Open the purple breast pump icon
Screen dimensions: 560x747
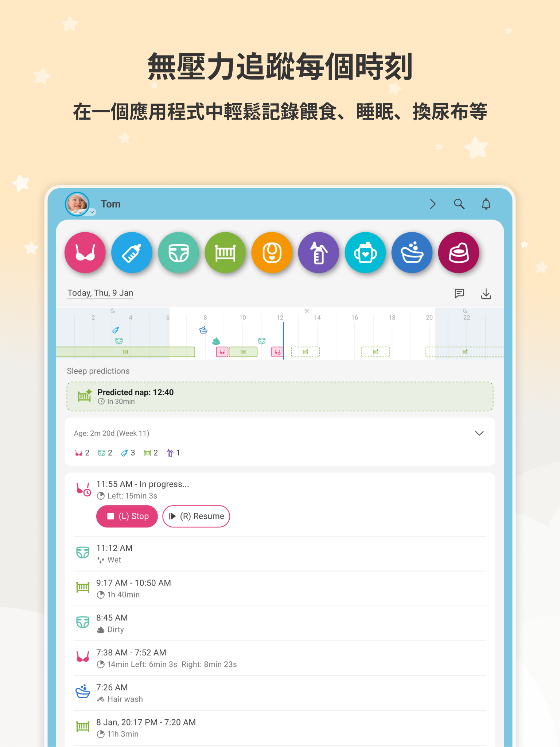[318, 252]
